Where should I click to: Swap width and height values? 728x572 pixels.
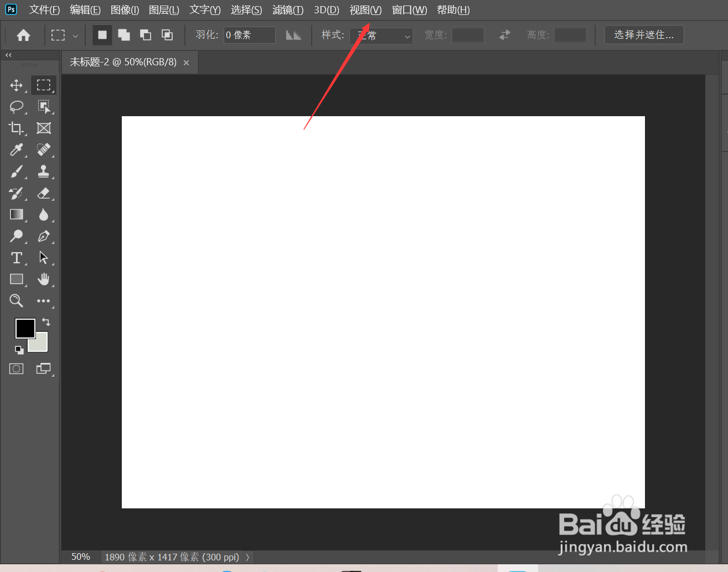[505, 35]
